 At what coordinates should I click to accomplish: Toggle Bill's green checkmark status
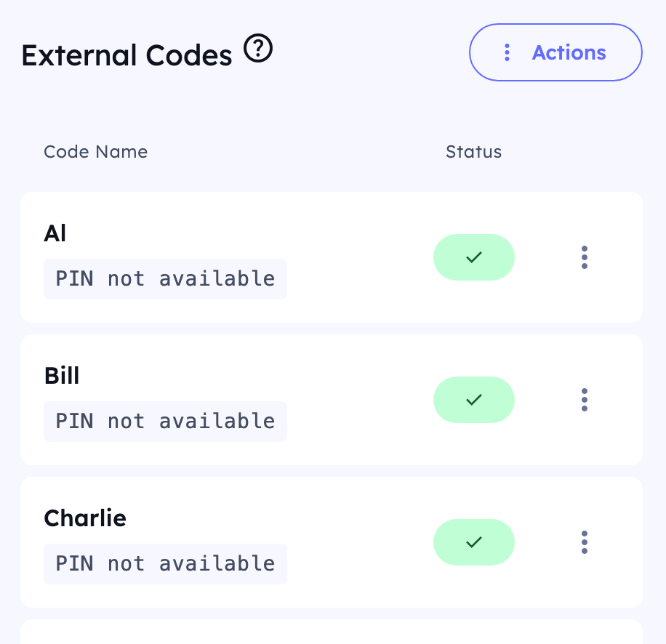(x=474, y=400)
